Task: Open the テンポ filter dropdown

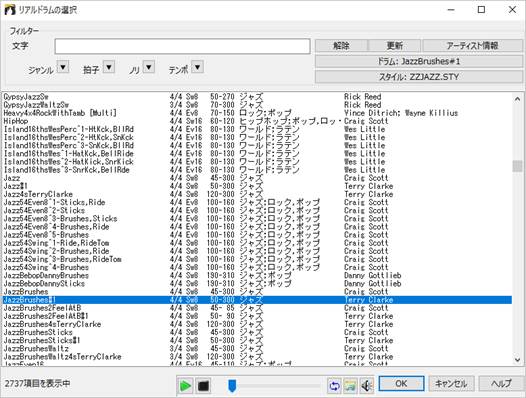Action: (198, 67)
